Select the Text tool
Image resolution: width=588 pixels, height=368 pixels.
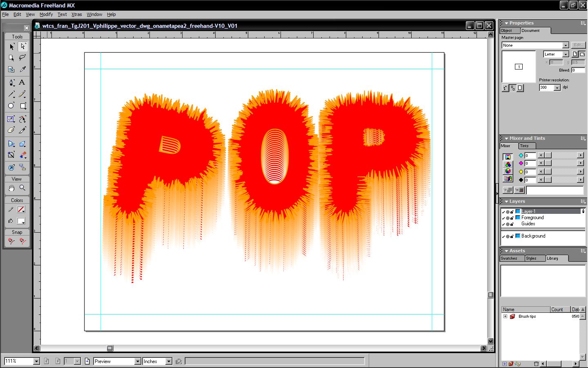tap(22, 82)
